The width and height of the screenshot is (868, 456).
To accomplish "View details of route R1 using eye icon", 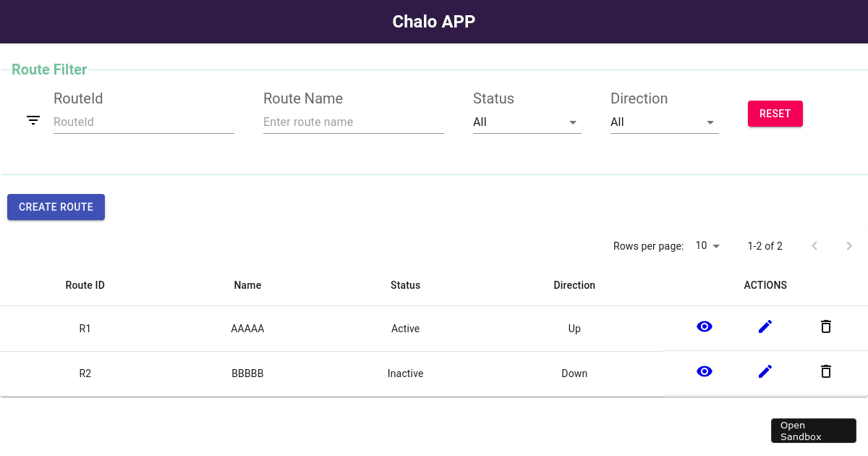I will [x=704, y=326].
